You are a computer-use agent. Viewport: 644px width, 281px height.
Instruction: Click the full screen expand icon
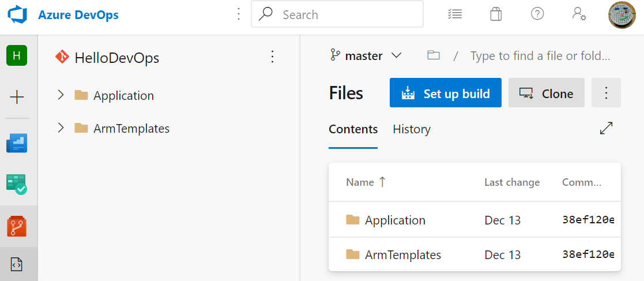[606, 129]
